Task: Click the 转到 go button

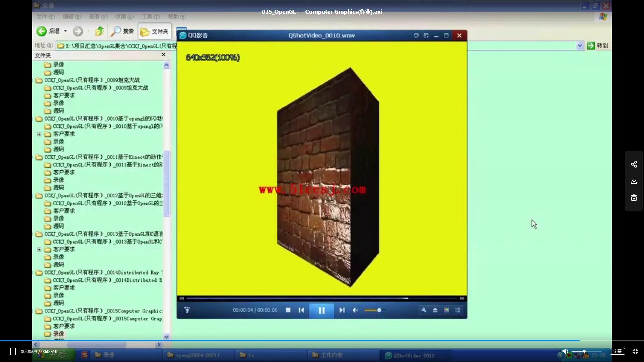Action: (598, 46)
